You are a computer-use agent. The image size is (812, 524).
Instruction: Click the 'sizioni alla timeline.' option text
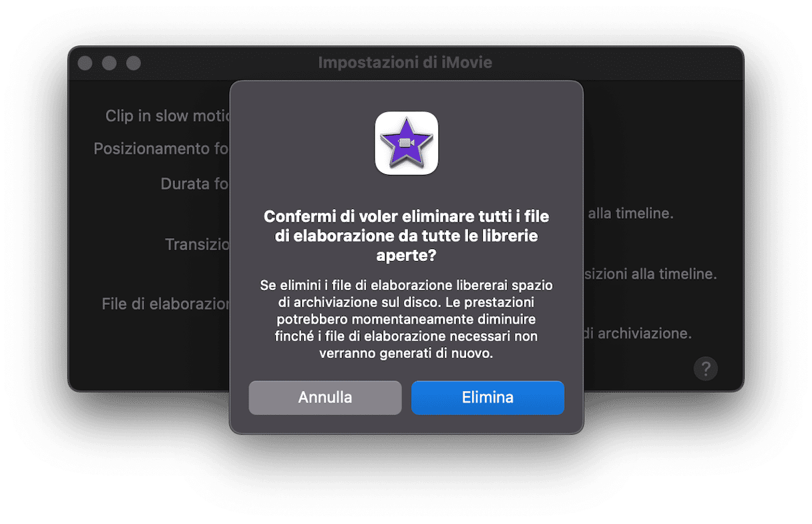pos(650,274)
